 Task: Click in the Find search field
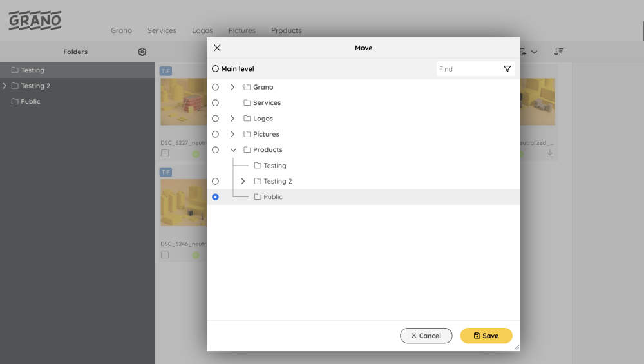pos(469,69)
